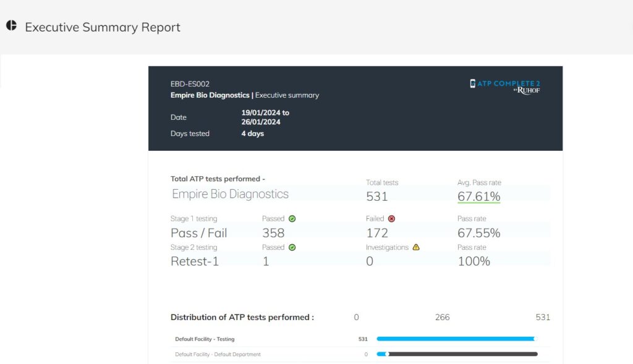This screenshot has height=364, width=633.
Task: Click the Default Facility - Default Department progress bar
Action: [457, 354]
